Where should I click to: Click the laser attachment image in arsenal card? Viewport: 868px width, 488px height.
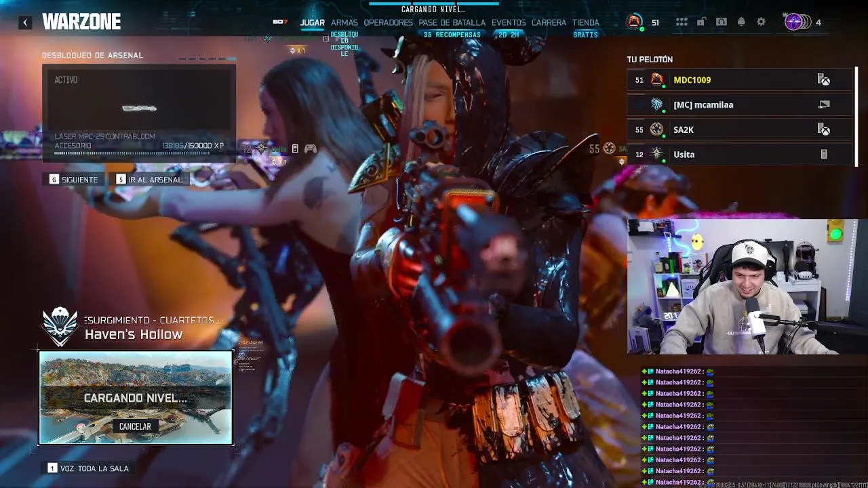pos(139,108)
